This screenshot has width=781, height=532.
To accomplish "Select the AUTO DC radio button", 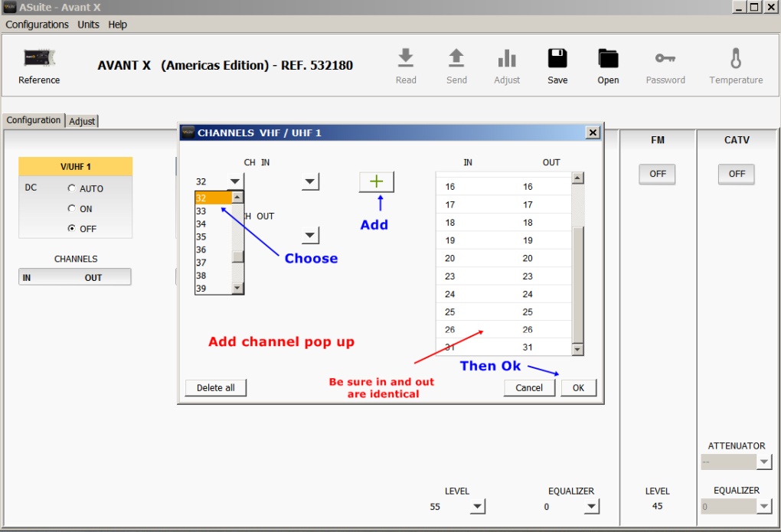I will point(72,188).
